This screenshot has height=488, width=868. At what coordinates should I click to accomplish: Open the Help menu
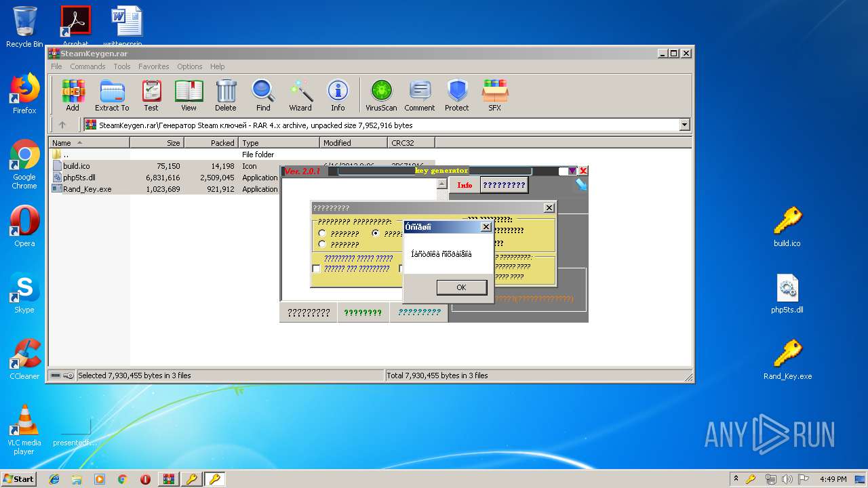217,66
